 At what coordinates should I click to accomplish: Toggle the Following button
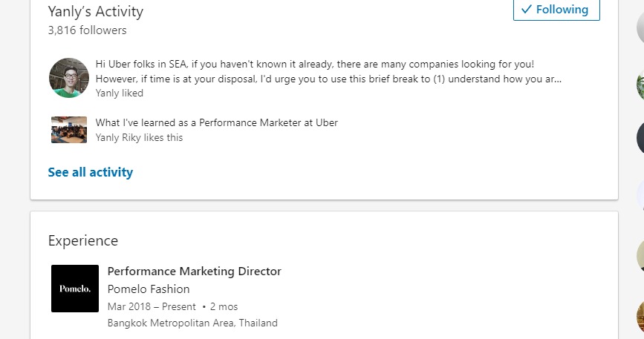coord(556,10)
